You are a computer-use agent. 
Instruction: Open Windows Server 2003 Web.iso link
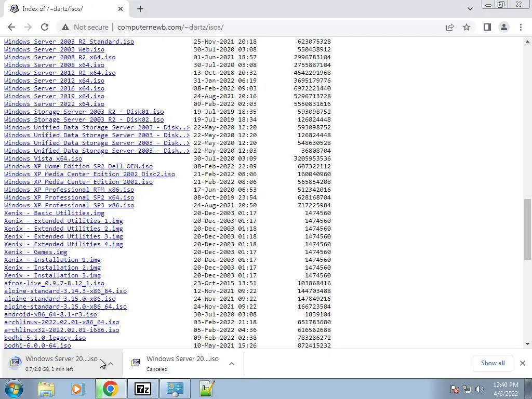[54, 49]
